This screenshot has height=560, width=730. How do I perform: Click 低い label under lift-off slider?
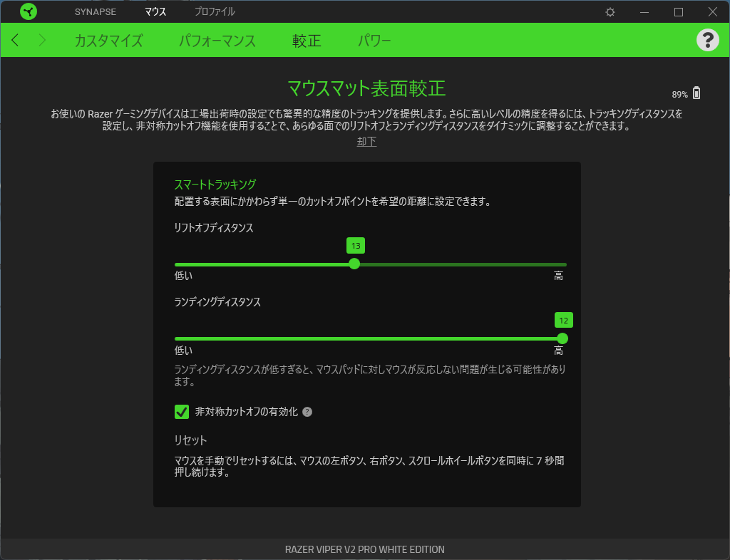tap(183, 276)
